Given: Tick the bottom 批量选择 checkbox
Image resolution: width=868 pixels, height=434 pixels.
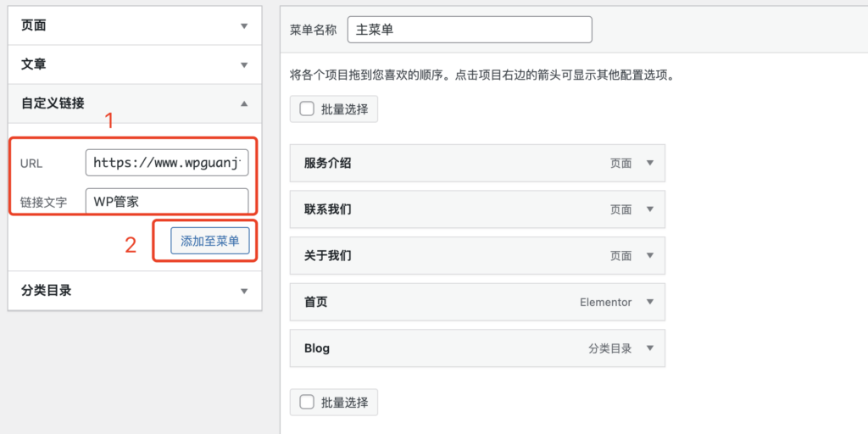Looking at the screenshot, I should coord(307,402).
